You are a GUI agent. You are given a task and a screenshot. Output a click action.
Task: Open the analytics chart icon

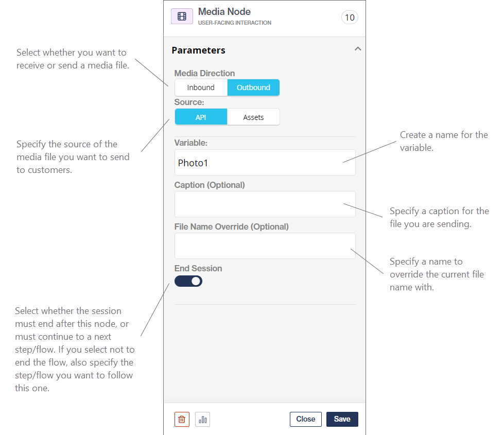coord(202,419)
